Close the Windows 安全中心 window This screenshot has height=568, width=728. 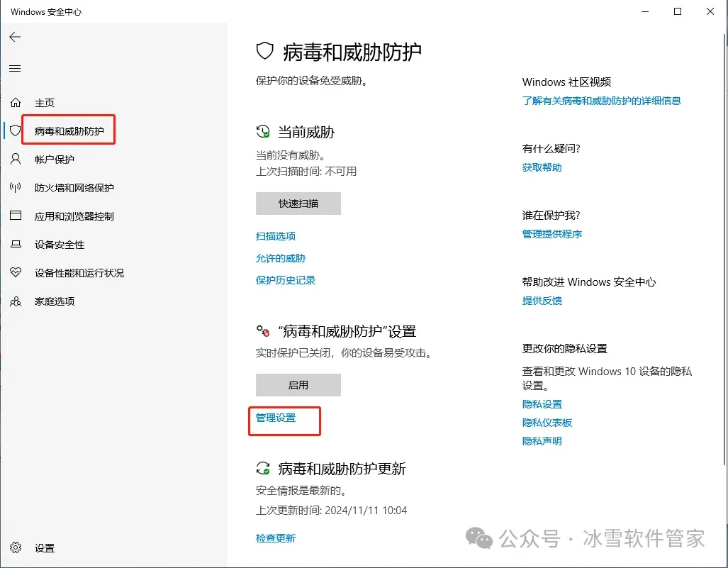coord(710,11)
